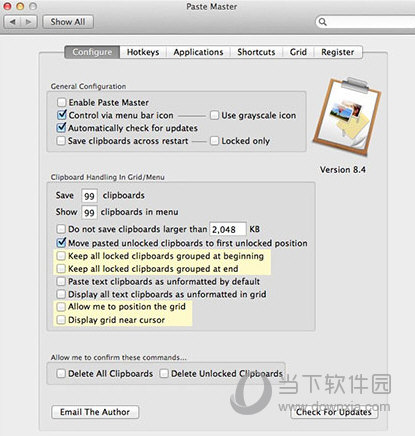This screenshot has width=415, height=436.
Task: Toggle Delete All Clipboards confirmation
Action: coord(61,374)
